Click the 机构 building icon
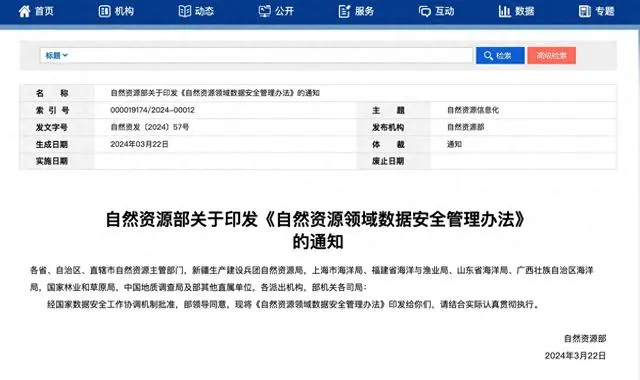The image size is (640, 380). pos(104,11)
